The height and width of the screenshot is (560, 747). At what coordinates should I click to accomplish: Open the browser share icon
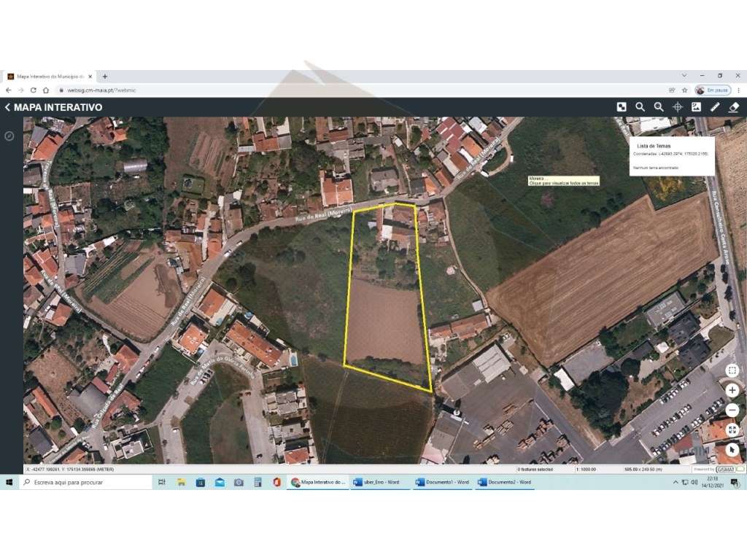672,90
